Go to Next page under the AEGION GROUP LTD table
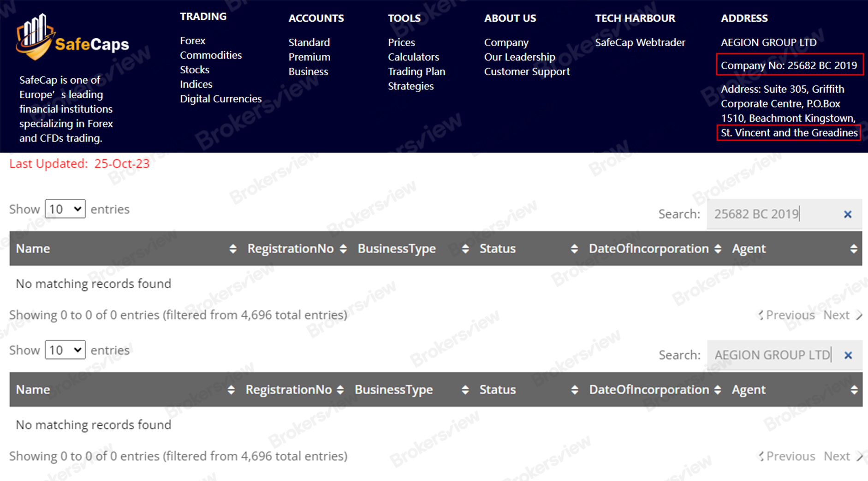Viewport: 868px width, 481px height. pos(843,456)
